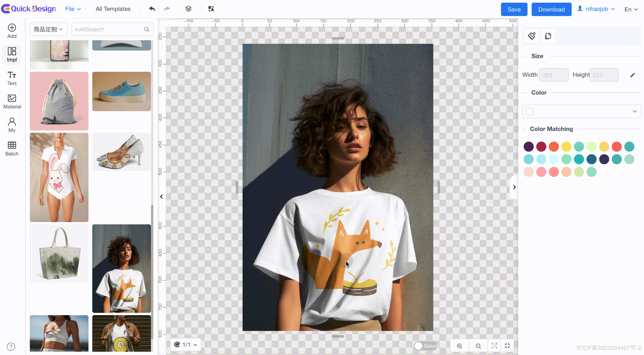Toggle the Select switch

[426, 346]
